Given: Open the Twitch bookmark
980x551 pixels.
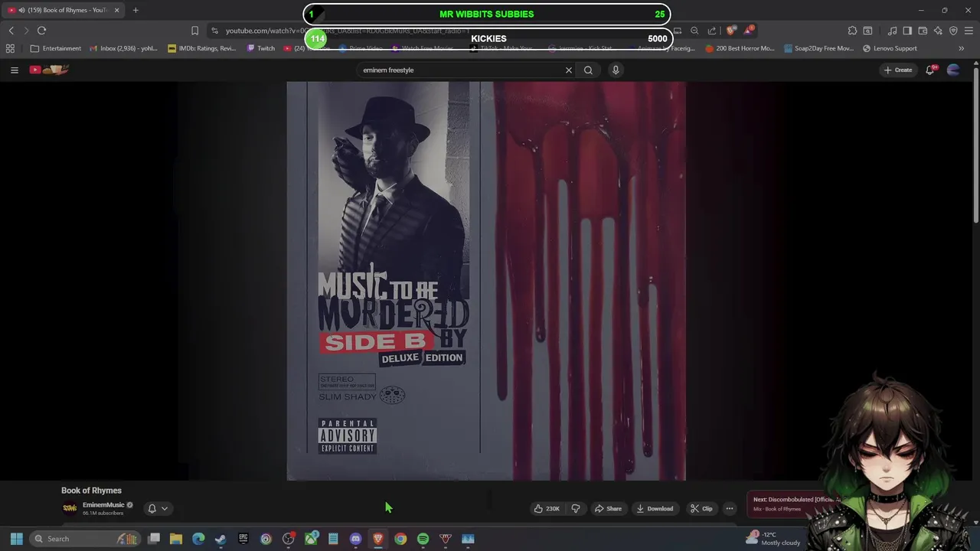Looking at the screenshot, I should point(260,48).
